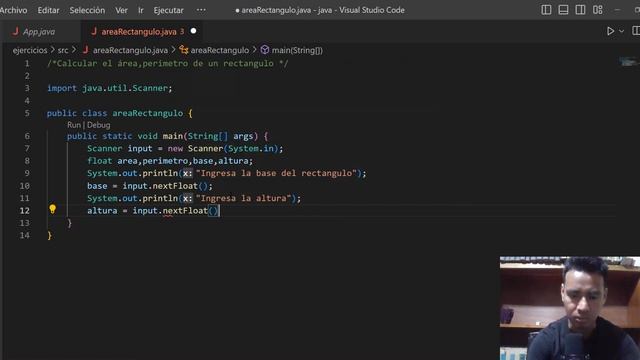
Task: Open the customize layout icon
Action: (x=598, y=10)
